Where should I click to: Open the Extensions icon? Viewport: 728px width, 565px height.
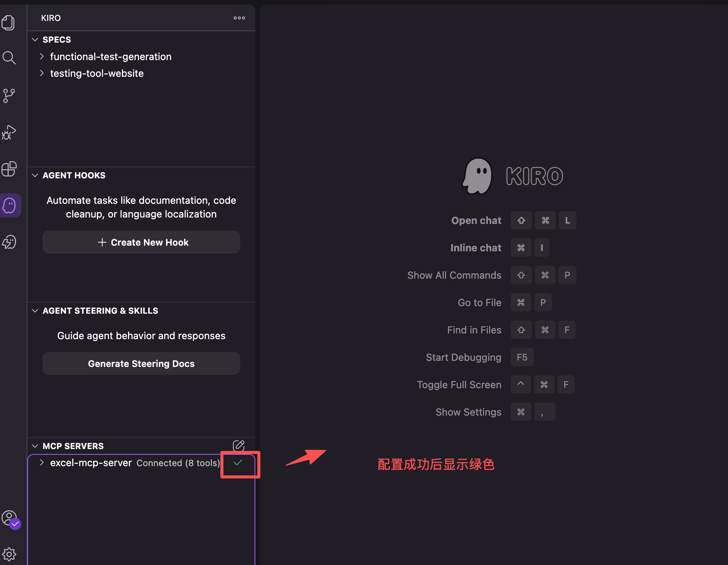click(9, 169)
